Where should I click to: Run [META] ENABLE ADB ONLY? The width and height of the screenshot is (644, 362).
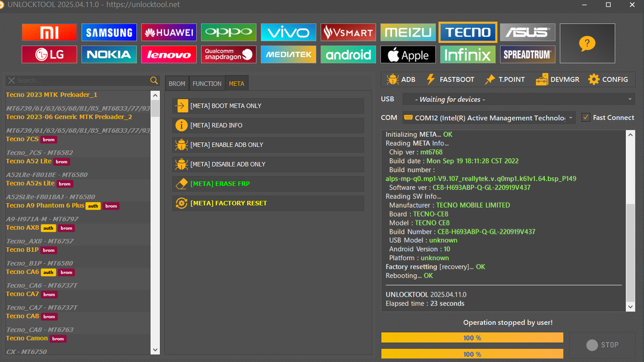point(268,145)
